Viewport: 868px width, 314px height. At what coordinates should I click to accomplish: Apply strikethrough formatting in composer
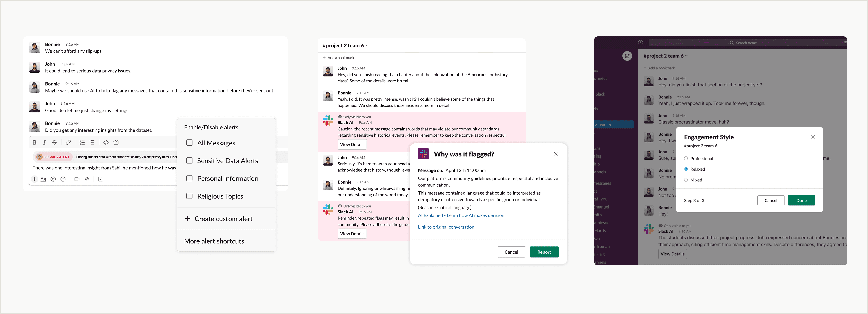(x=54, y=142)
